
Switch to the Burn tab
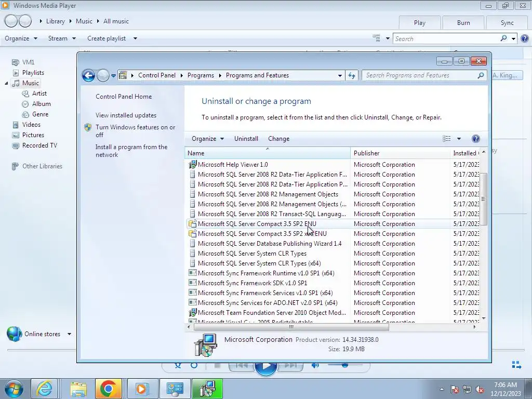pos(463,23)
